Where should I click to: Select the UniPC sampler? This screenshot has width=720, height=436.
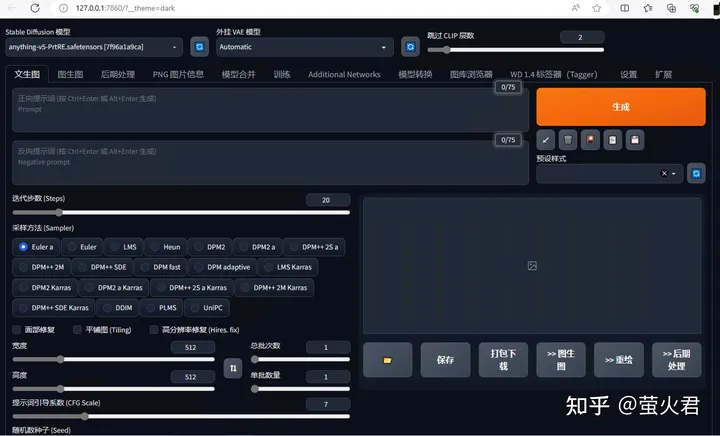[x=207, y=307]
